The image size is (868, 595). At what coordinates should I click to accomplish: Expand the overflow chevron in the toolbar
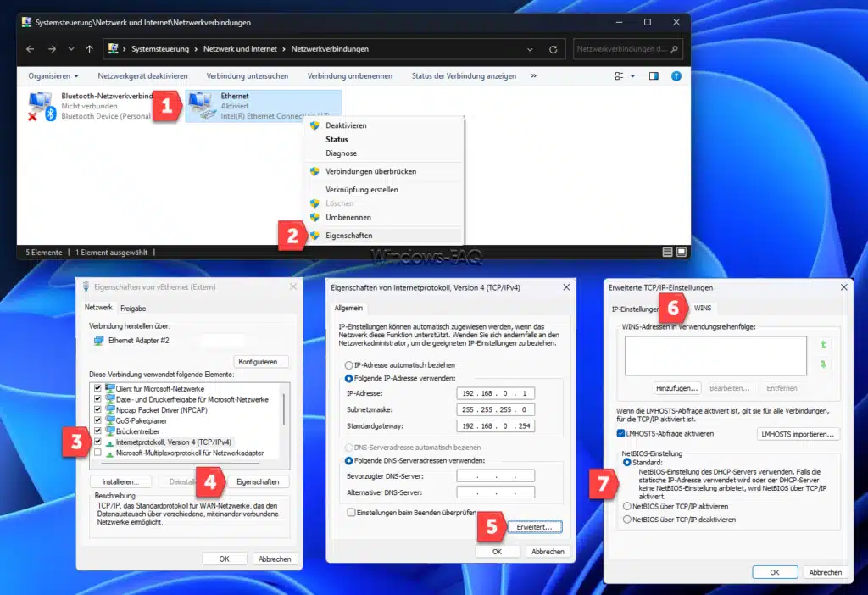[533, 75]
